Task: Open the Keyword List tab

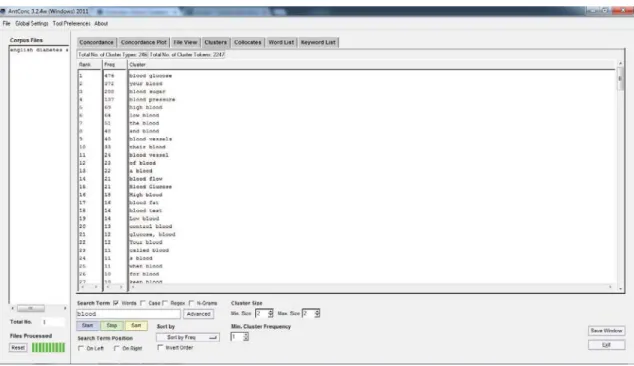Action: click(318, 42)
